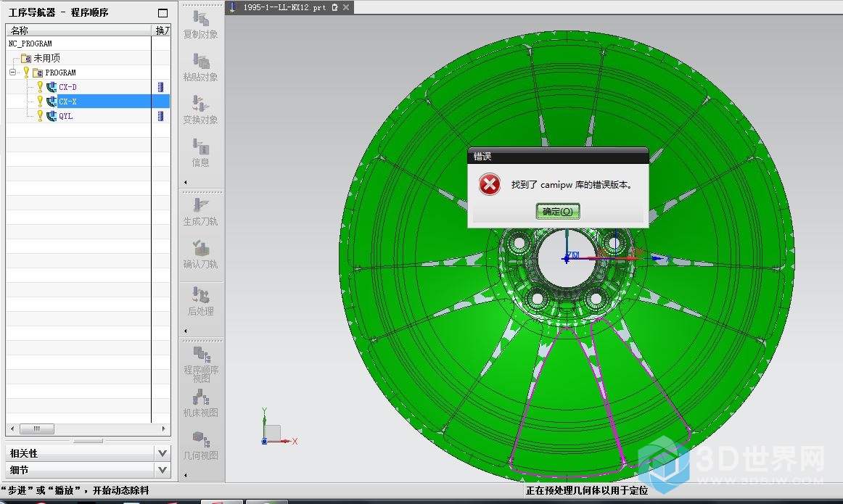Click the navigator horizontal scrollbar thumb
Viewport: 843px width, 504px height.
[36, 429]
